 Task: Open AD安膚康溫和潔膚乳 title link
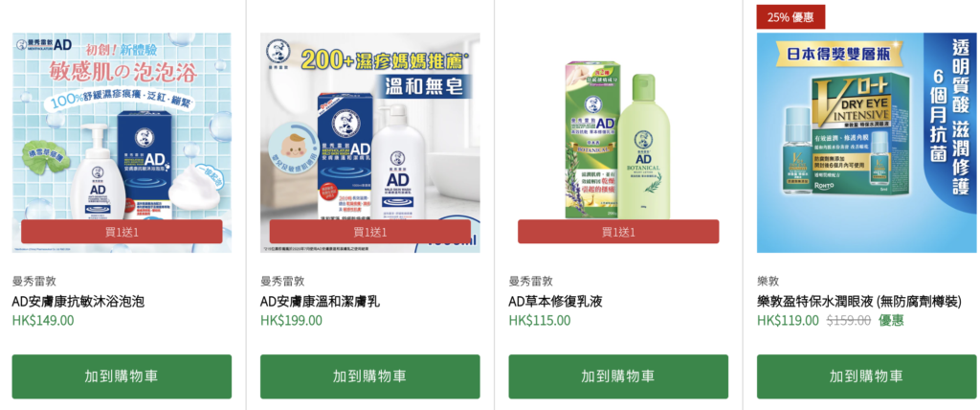pos(320,302)
